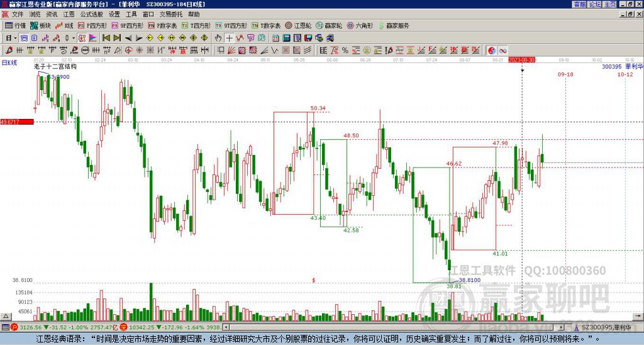
Task: Open the T四方形 tool
Action: click(x=196, y=25)
